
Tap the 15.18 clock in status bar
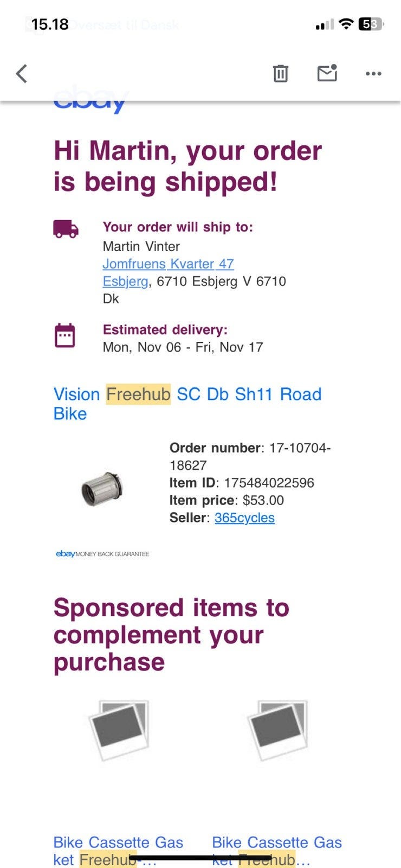[x=50, y=24]
